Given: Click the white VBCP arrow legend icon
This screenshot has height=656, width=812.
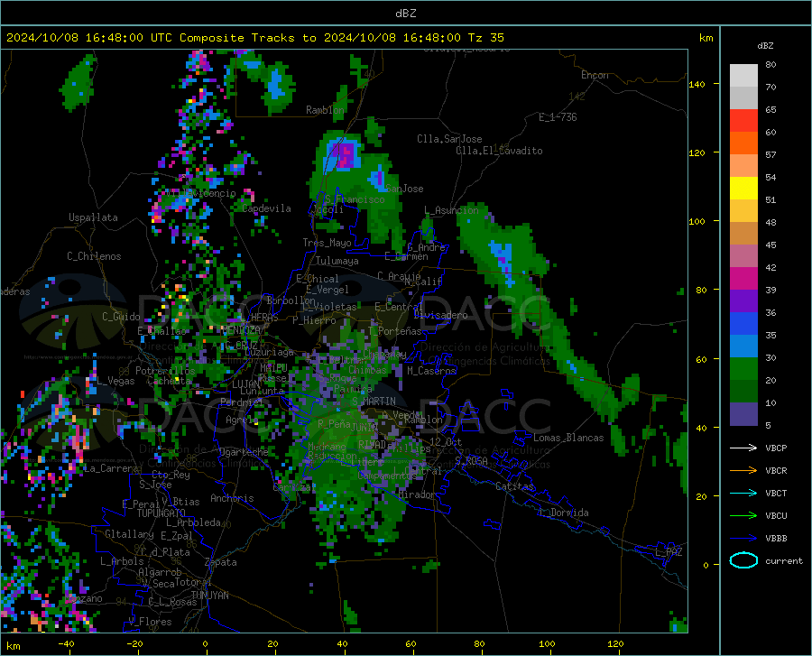Looking at the screenshot, I should (743, 448).
